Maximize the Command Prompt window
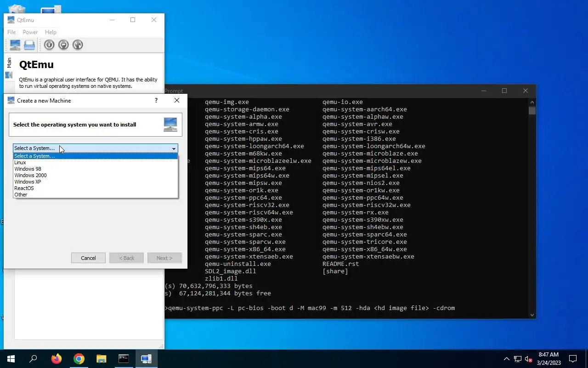 pyautogui.click(x=504, y=91)
